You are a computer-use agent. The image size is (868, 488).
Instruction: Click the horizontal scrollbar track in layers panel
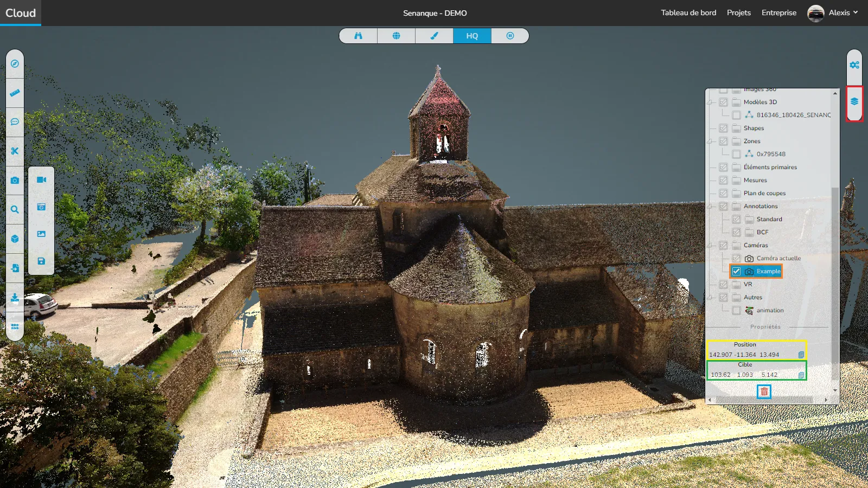click(x=768, y=400)
